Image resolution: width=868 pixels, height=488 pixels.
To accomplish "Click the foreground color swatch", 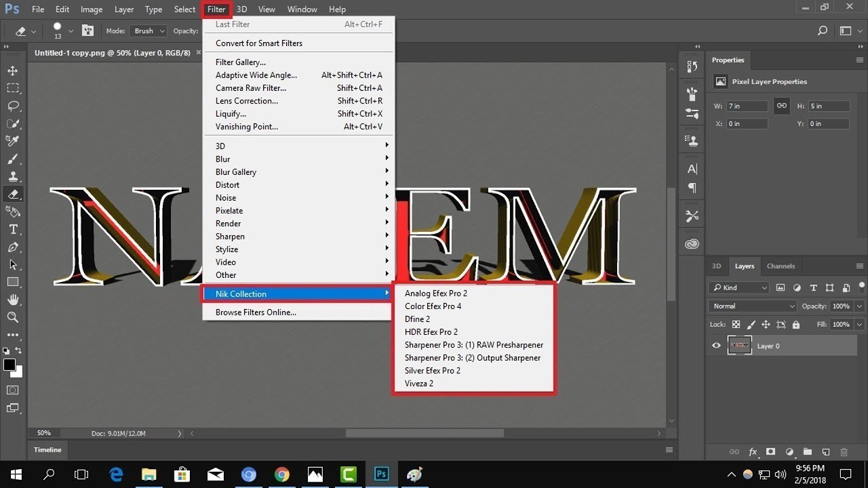I will (9, 365).
